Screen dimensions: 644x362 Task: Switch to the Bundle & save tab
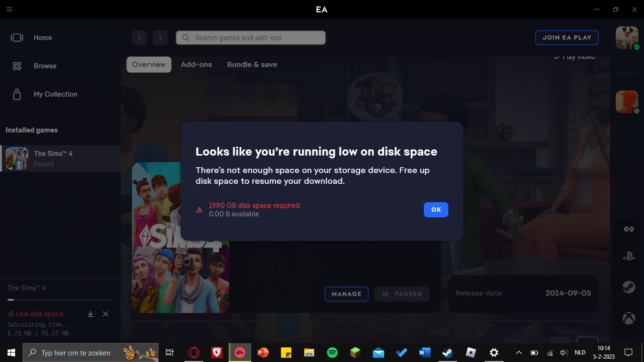coord(252,65)
